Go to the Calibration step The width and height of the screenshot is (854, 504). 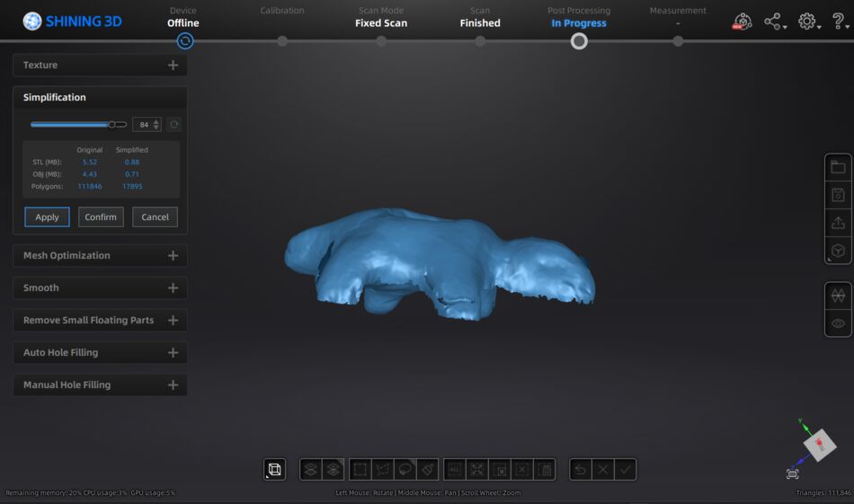(282, 11)
